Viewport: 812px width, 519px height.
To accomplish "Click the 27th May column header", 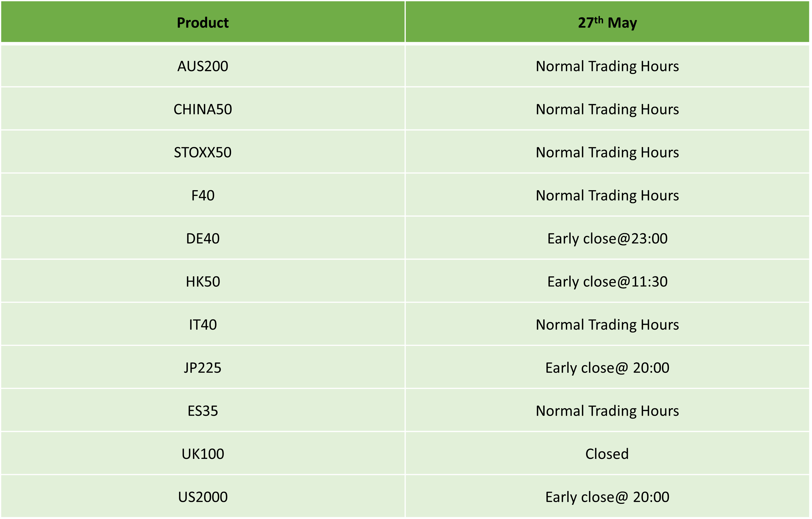I will [607, 22].
